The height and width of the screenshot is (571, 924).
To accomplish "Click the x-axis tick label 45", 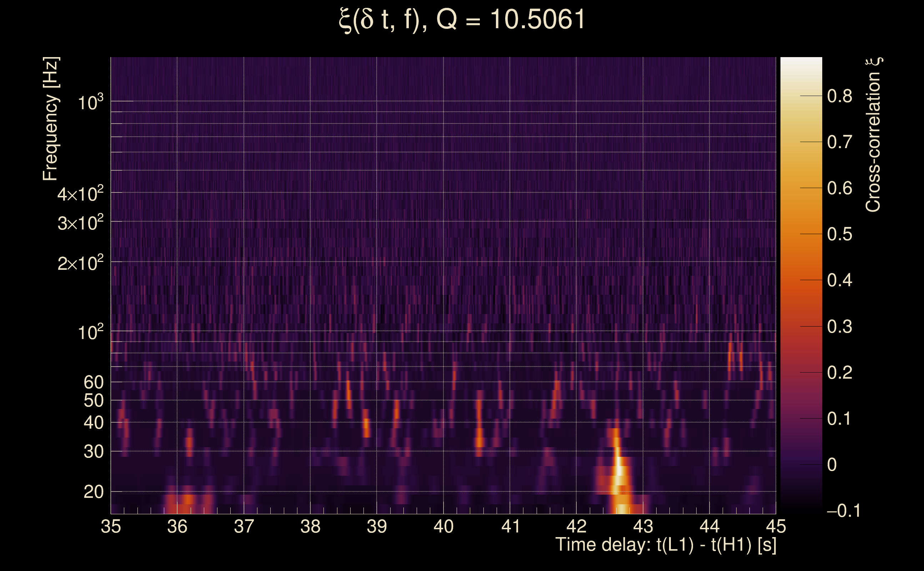I will point(775,526).
